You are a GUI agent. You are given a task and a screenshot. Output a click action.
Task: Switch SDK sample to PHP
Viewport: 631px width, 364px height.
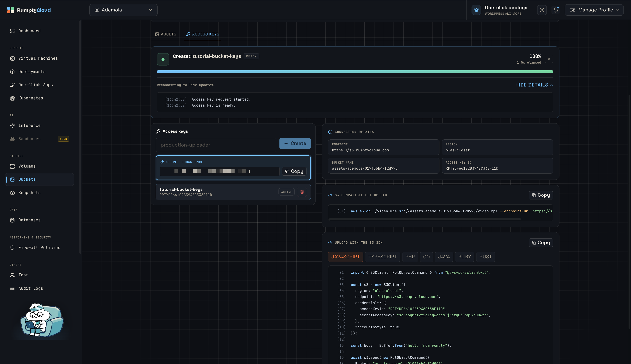[x=410, y=257]
